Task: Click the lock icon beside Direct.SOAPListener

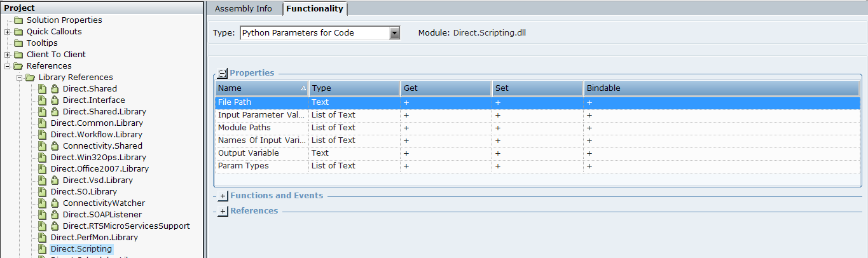Action: [x=55, y=215]
